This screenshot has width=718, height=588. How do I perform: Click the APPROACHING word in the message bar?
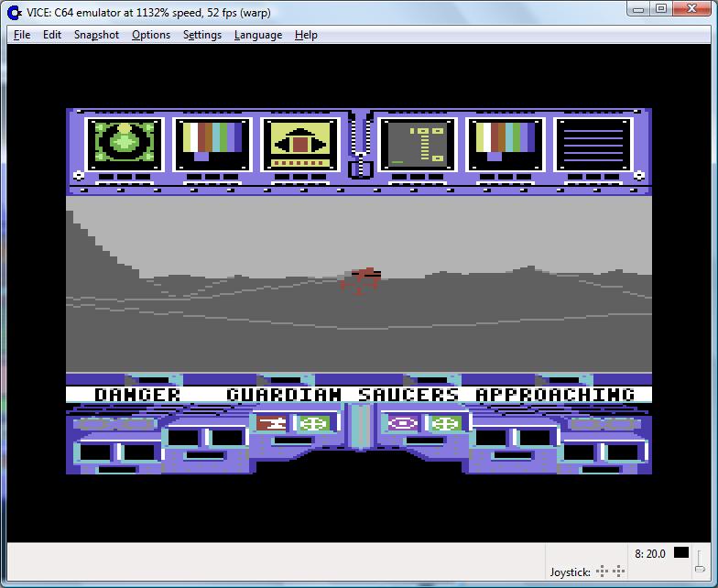555,395
